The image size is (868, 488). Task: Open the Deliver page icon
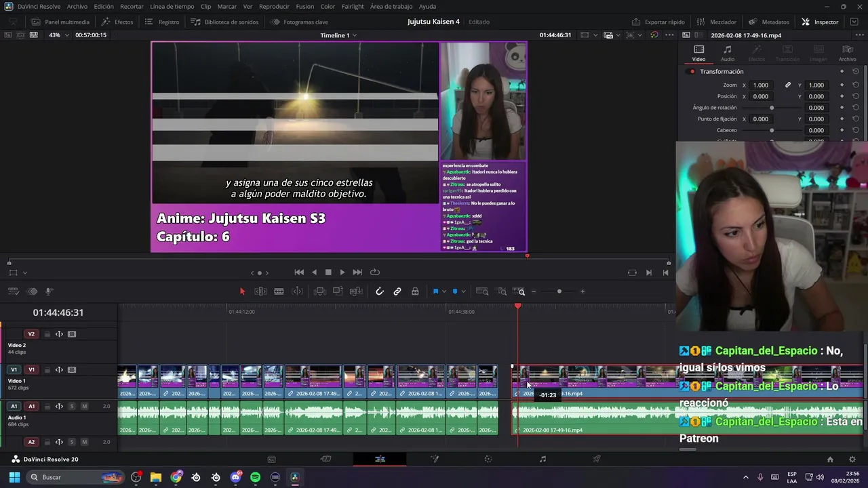(x=597, y=459)
